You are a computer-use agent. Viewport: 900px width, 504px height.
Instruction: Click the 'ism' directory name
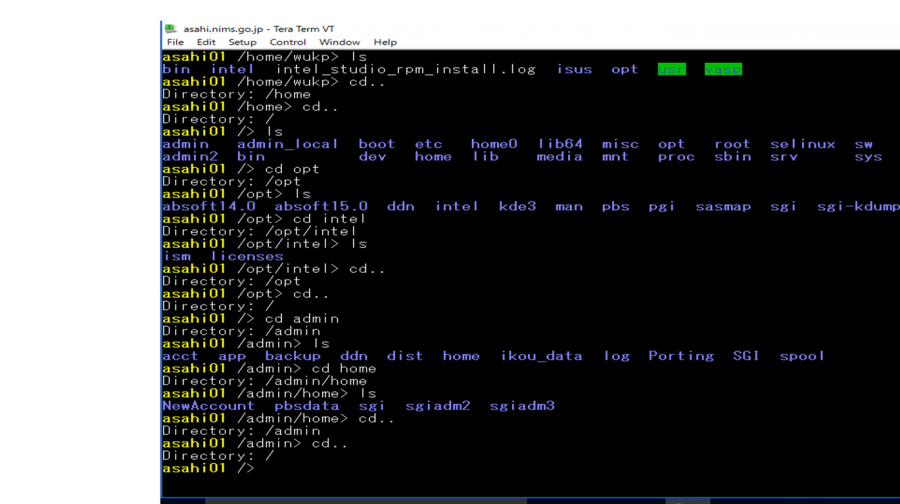176,257
